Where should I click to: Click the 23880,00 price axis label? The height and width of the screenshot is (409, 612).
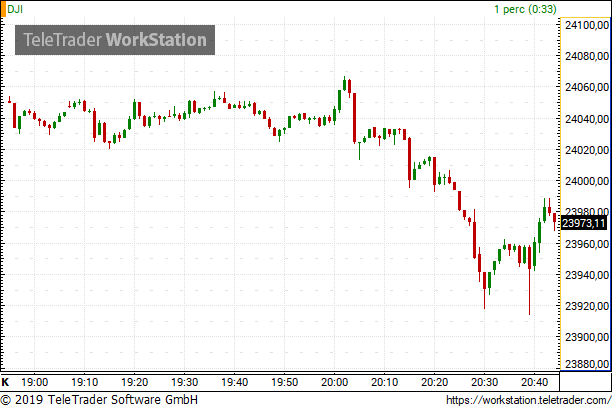[587, 364]
